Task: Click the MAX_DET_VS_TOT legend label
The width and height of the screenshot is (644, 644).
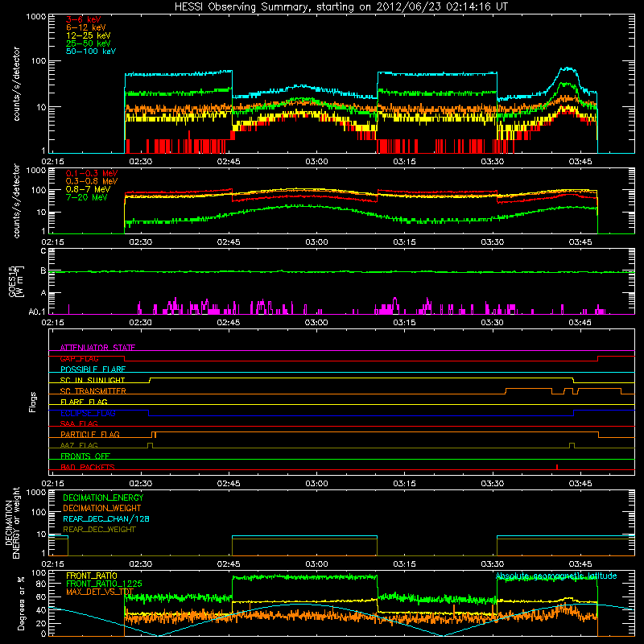Action: pyautogui.click(x=100, y=592)
